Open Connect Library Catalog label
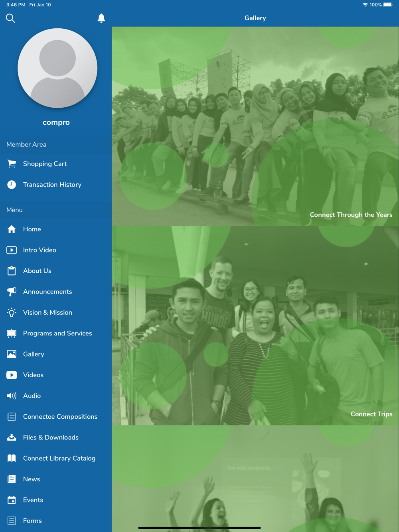 point(59,458)
